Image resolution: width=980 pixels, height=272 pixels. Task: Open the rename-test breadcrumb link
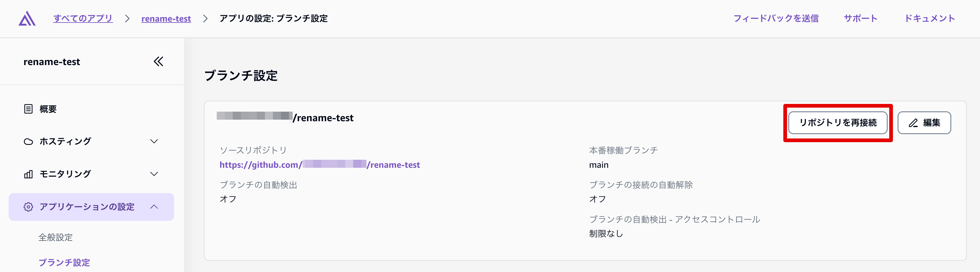point(166,19)
